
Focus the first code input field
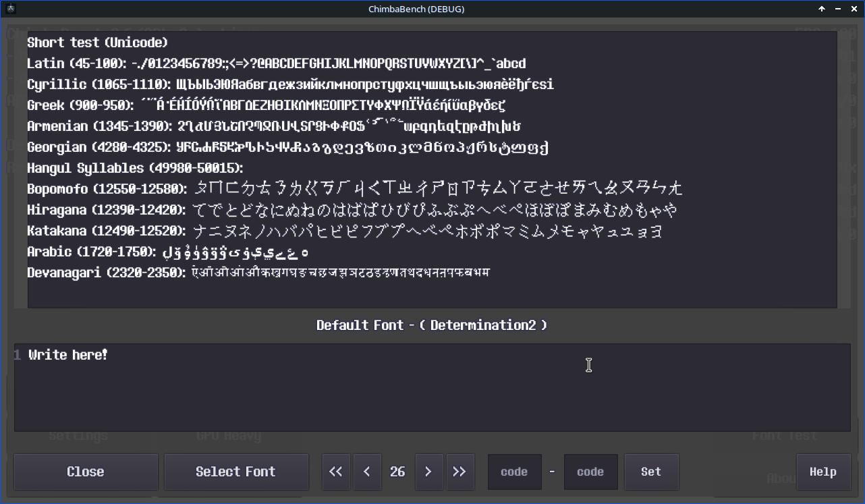click(x=514, y=472)
